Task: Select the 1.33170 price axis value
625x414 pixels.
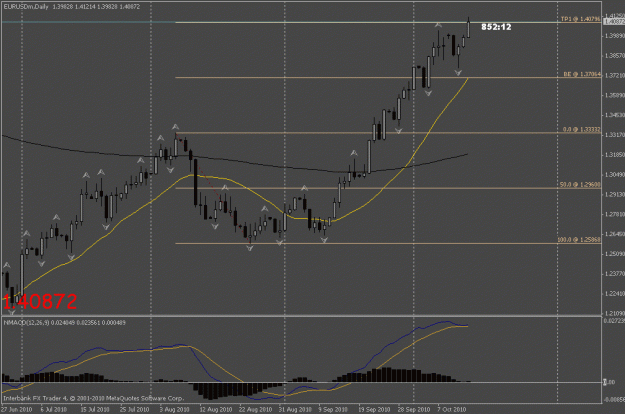Action: coord(615,135)
